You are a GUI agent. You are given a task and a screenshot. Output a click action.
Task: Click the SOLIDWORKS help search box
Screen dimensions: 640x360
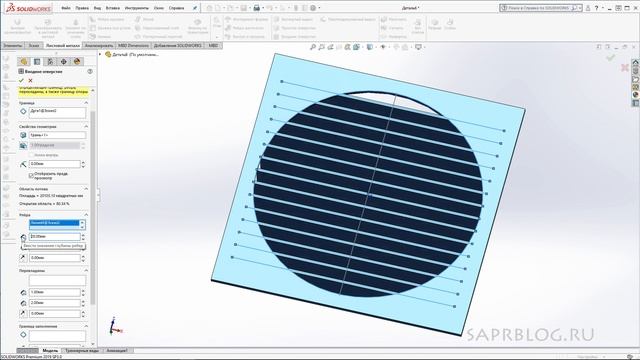[x=540, y=8]
